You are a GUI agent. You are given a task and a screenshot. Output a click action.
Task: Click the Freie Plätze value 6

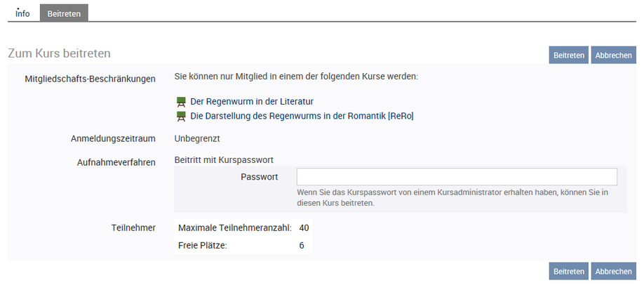302,246
